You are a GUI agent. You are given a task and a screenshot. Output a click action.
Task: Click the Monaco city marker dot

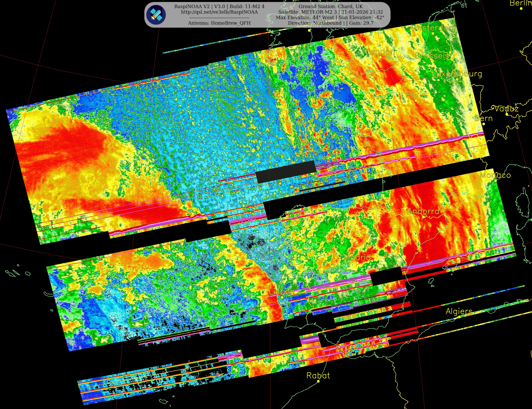point(495,181)
